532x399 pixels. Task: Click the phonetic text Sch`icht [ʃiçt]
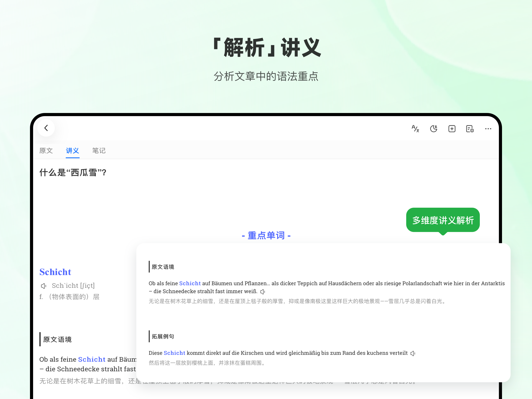pyautogui.click(x=73, y=286)
